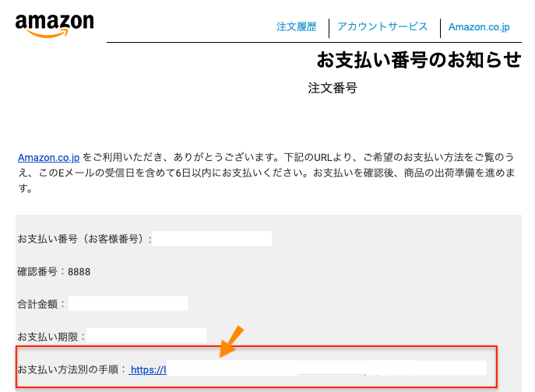Open アカウントサービス link

(x=382, y=26)
